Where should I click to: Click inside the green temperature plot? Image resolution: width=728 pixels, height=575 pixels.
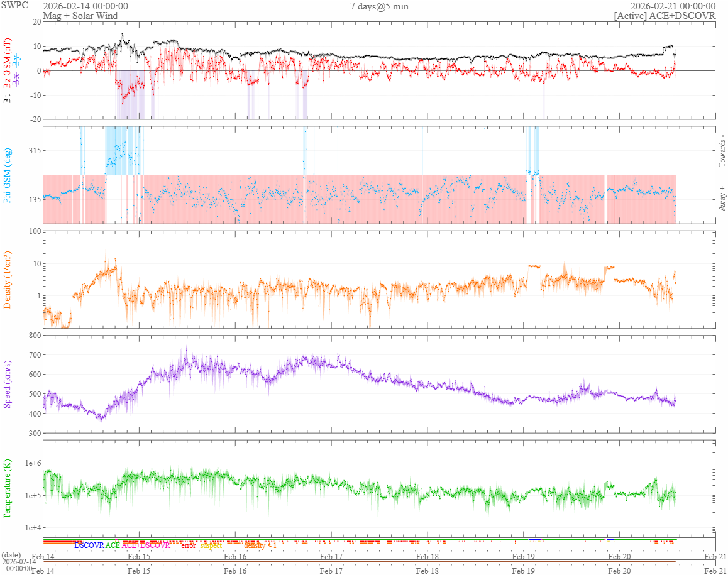(x=379, y=488)
